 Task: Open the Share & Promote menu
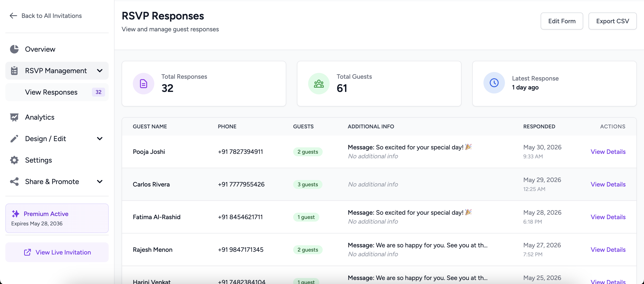tap(57, 182)
